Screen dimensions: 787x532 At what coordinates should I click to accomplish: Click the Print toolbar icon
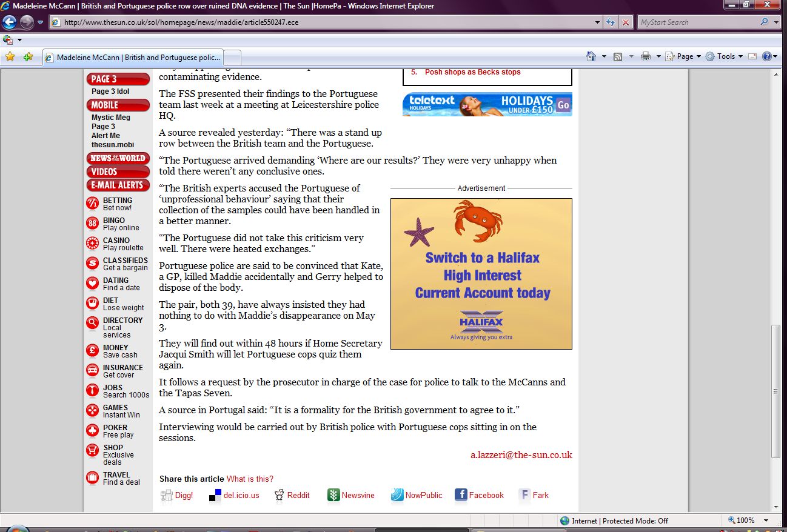point(646,56)
